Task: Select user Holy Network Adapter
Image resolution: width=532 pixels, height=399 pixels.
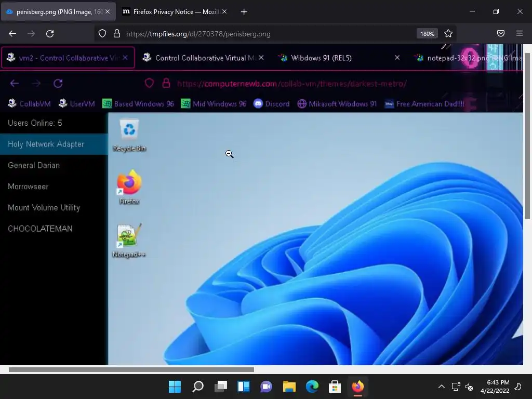Action: [54, 144]
